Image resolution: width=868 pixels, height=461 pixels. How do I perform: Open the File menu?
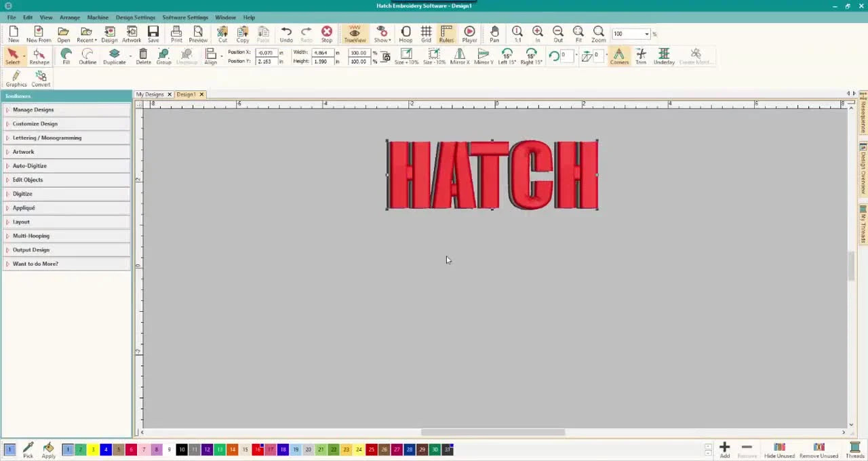point(12,17)
